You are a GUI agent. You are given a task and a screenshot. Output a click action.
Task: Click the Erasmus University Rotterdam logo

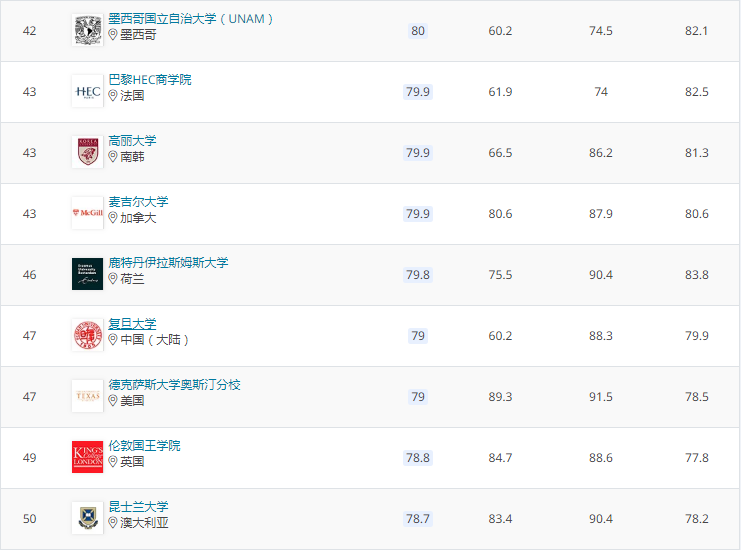[87, 274]
